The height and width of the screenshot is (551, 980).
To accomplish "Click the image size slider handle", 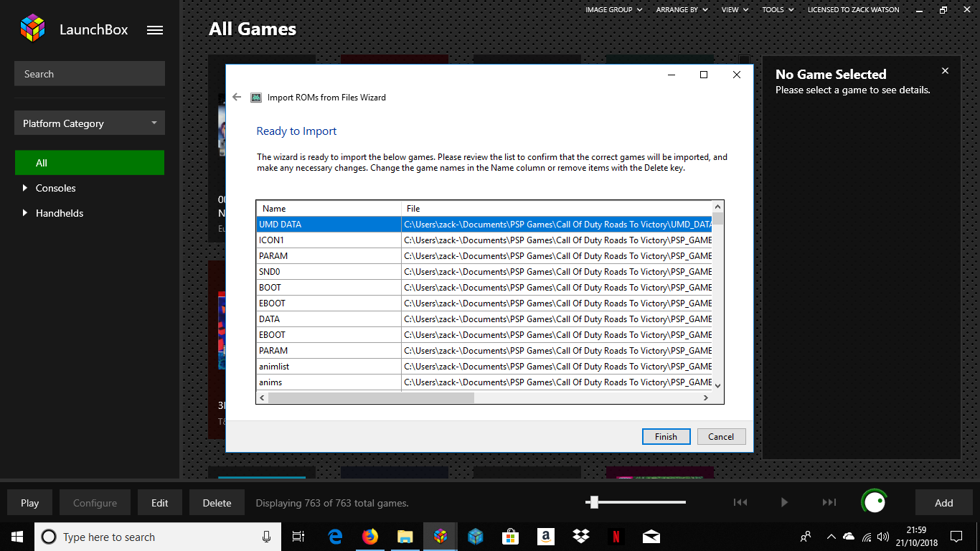I will (x=593, y=502).
